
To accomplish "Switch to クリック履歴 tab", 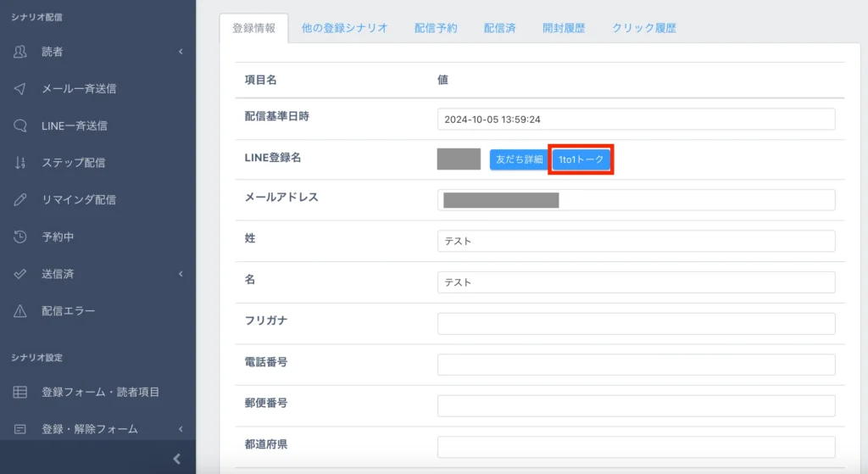I will tap(644, 28).
